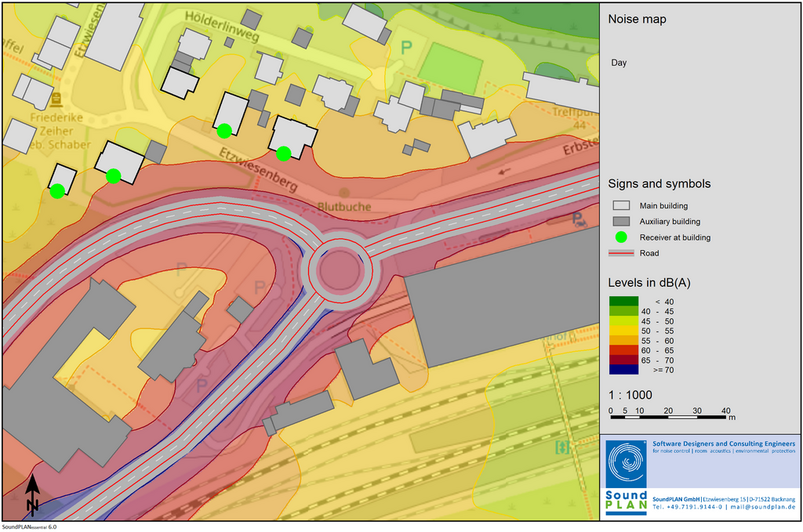
Task: Click the SoundPLAN spiral logo
Action: coord(626,464)
